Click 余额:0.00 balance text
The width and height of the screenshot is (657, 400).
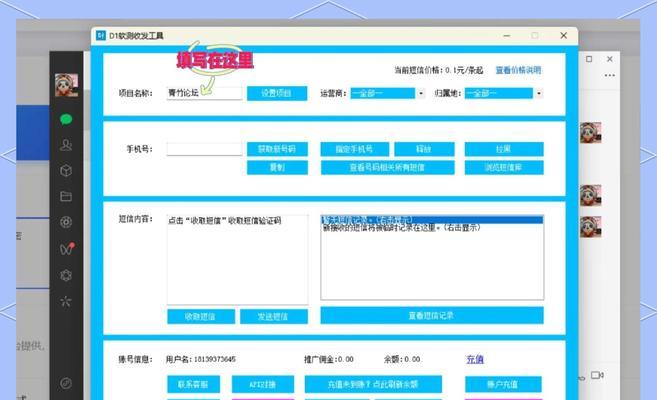click(402, 359)
